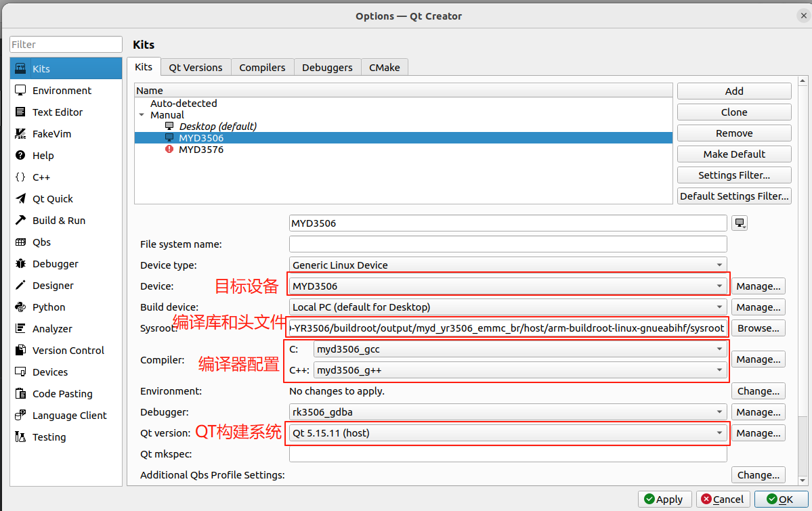Click the red error icon of MYD3576
The width and height of the screenshot is (812, 511).
[x=169, y=149]
